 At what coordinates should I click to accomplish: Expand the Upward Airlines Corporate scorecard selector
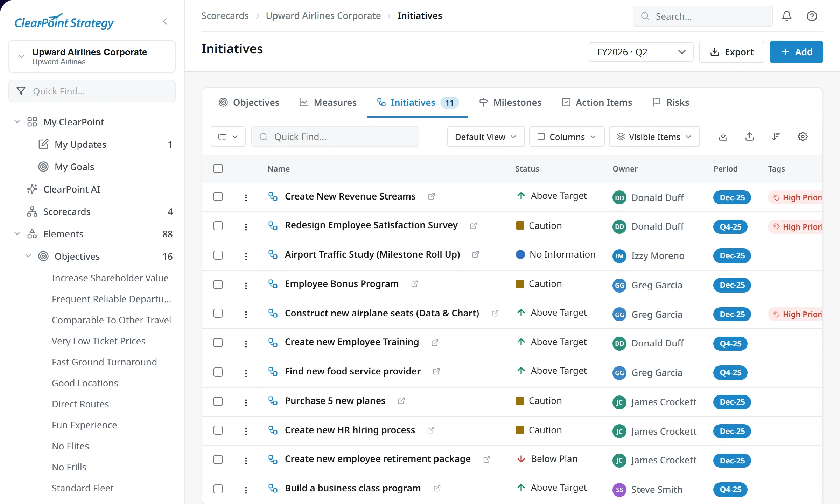pos(92,56)
